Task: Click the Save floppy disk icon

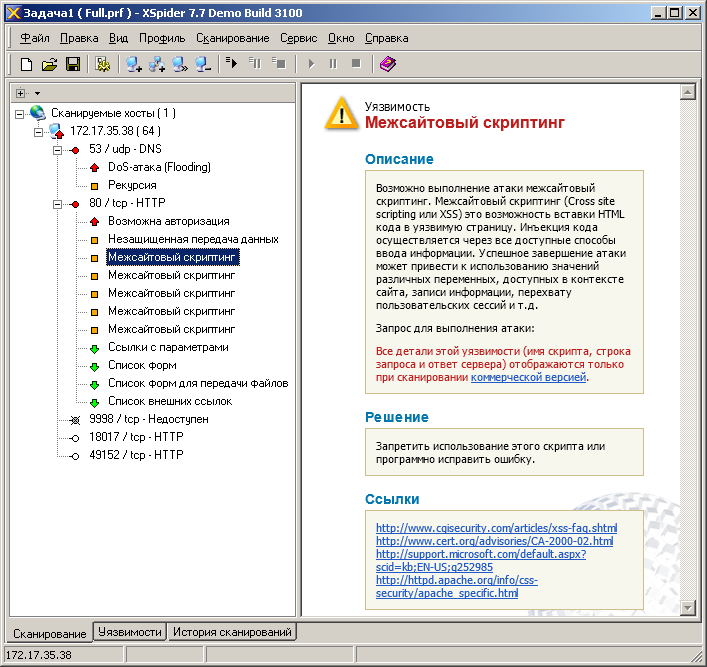Action: 73,64
